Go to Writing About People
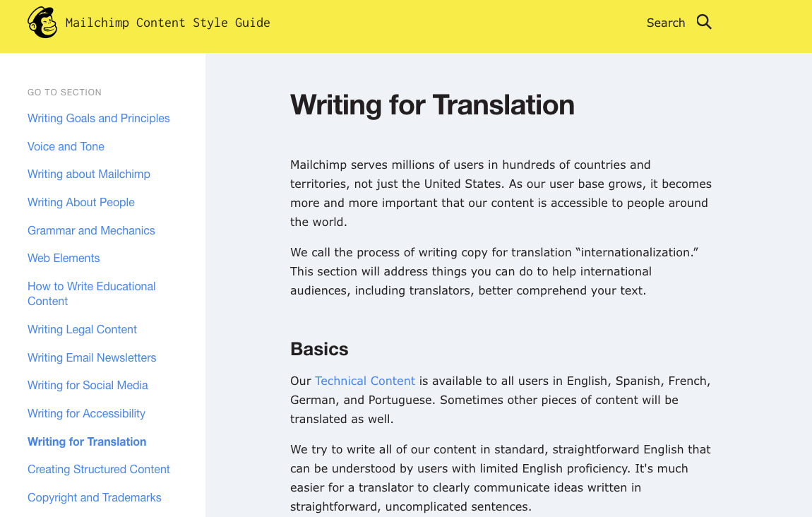 (80, 202)
